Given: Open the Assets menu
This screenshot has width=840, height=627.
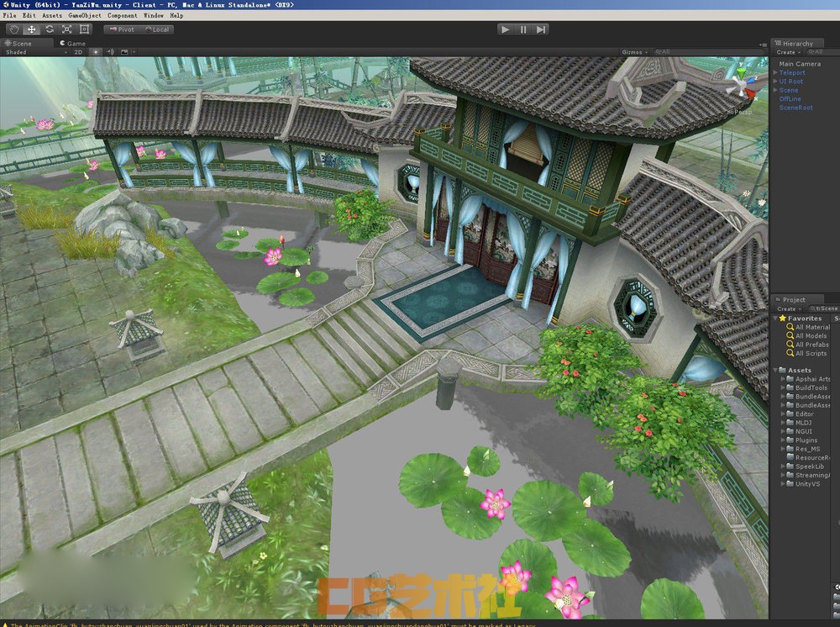Looking at the screenshot, I should tap(52, 15).
